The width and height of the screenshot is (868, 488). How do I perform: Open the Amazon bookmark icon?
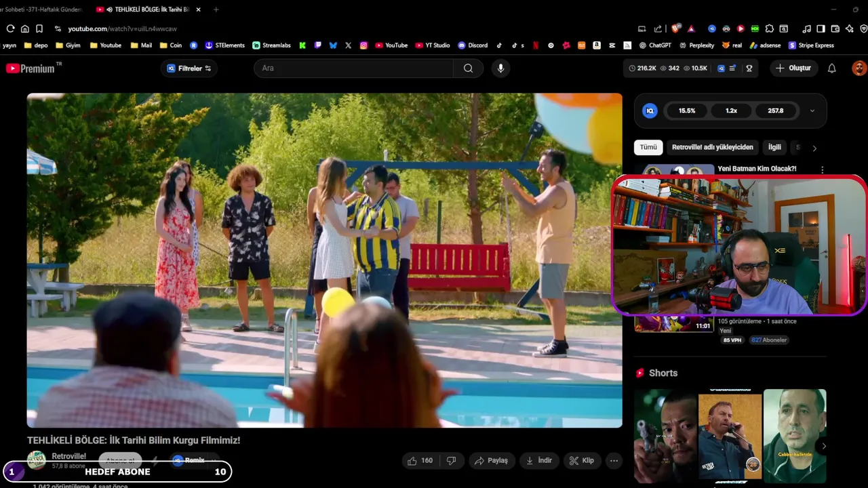[597, 45]
